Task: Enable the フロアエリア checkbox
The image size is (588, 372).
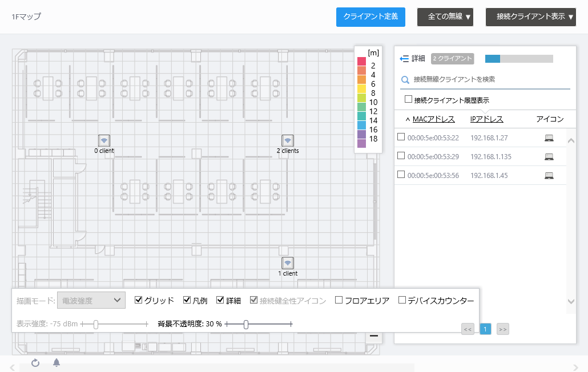Action: [338, 299]
